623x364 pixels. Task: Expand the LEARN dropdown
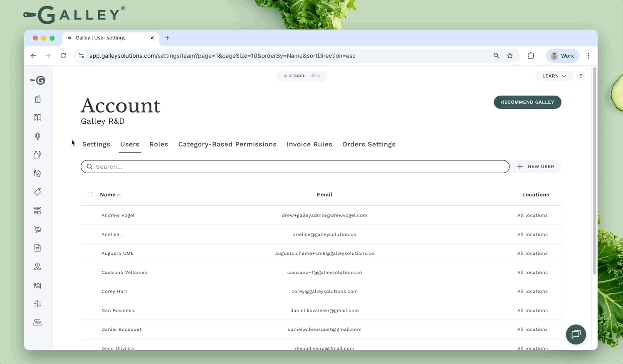click(554, 76)
